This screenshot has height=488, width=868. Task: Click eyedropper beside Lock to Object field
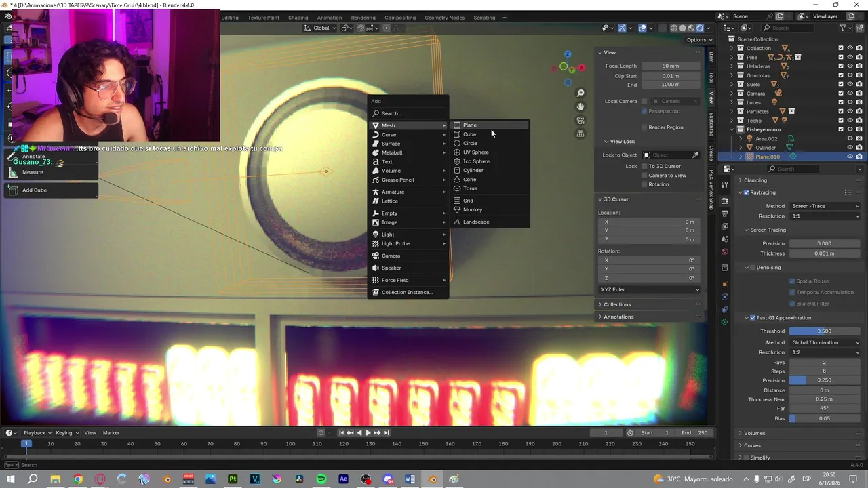[x=695, y=155]
